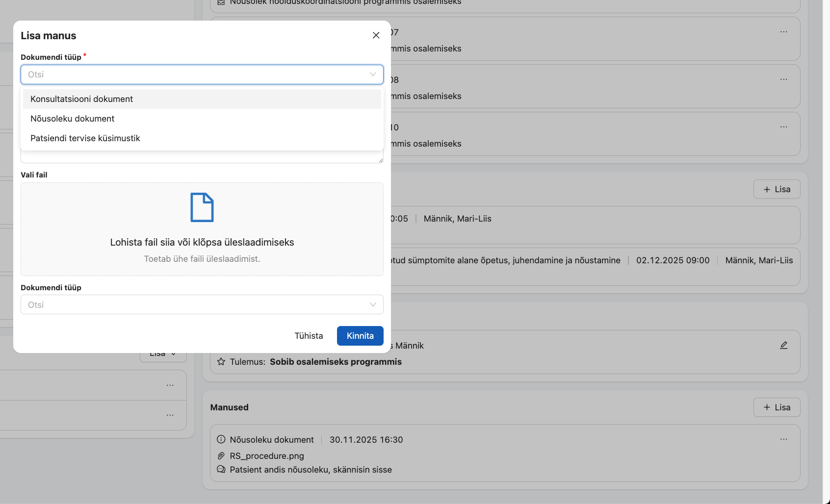Screen dimensions: 830x504
Task: Click the star icon next to Tulemus
Action: 221,362
